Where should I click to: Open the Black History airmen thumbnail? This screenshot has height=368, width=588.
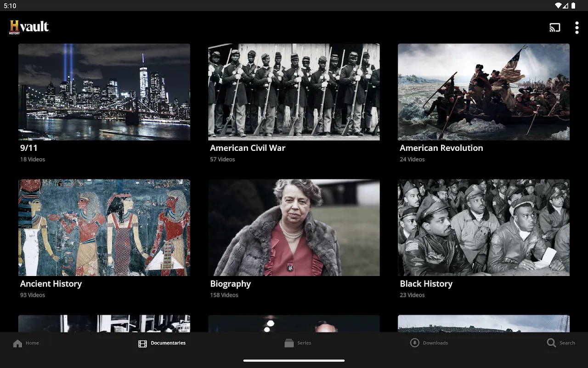(x=484, y=228)
